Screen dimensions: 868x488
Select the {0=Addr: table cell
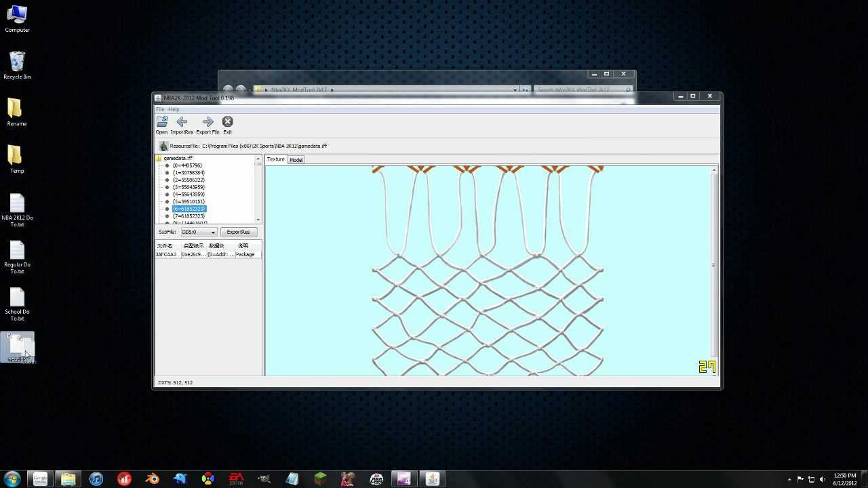click(x=220, y=255)
